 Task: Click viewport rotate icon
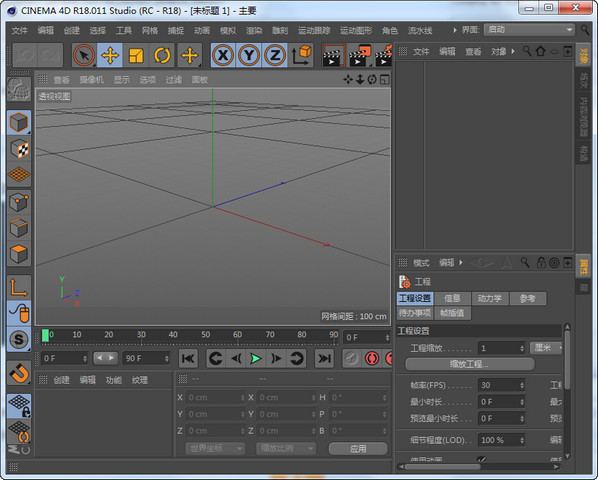click(372, 79)
